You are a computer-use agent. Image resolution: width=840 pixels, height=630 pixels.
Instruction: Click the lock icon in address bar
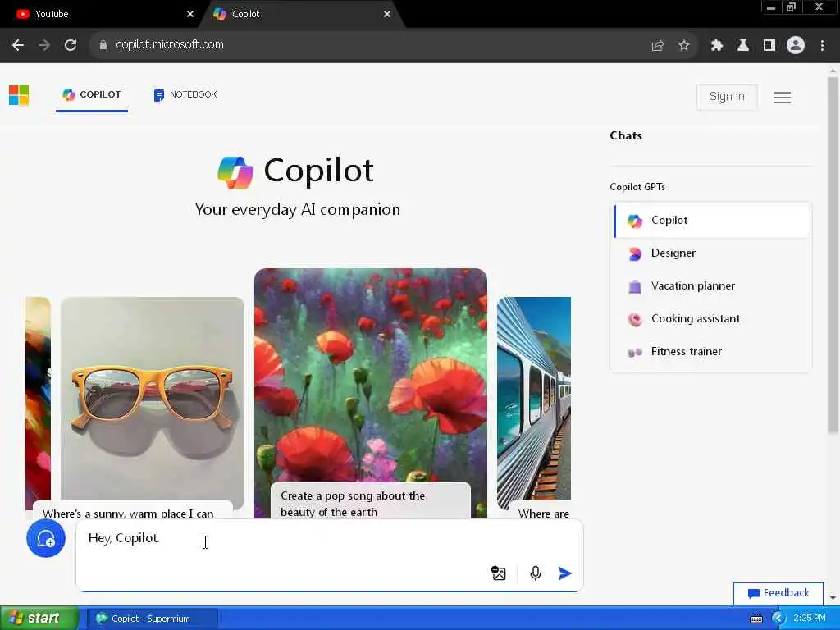tap(103, 45)
